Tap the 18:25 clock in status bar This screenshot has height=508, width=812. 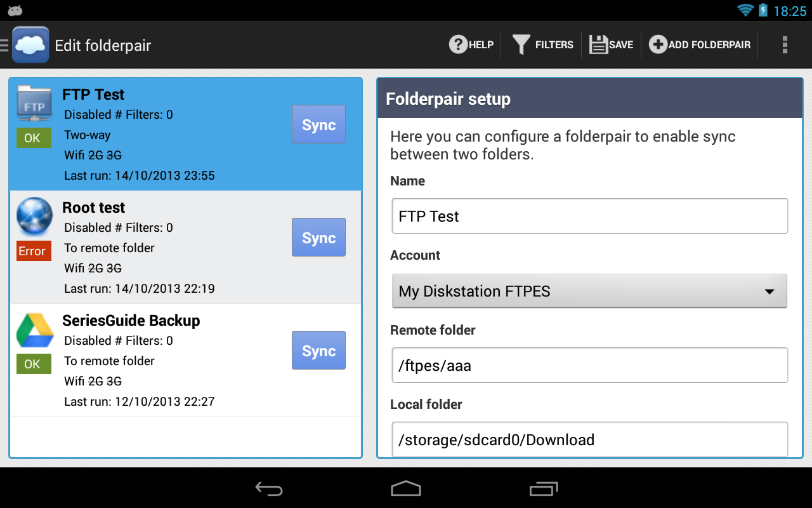coord(790,11)
